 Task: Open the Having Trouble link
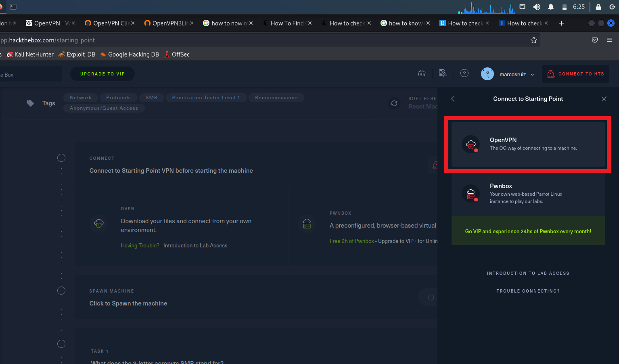pos(139,245)
